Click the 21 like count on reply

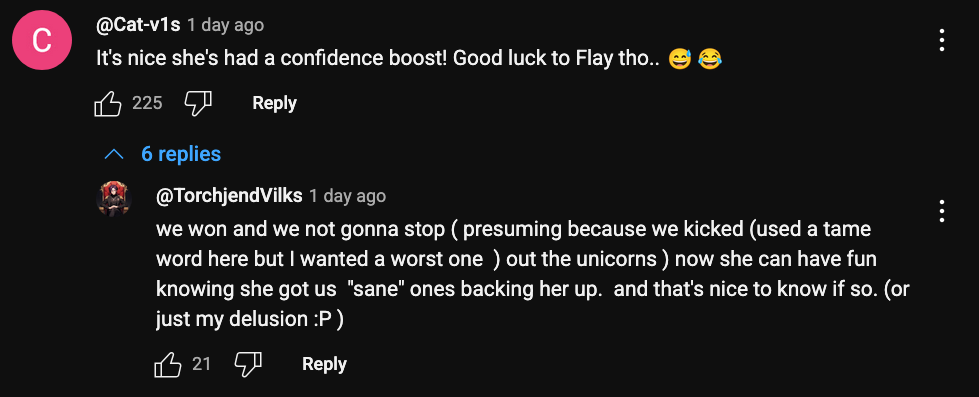tap(201, 364)
